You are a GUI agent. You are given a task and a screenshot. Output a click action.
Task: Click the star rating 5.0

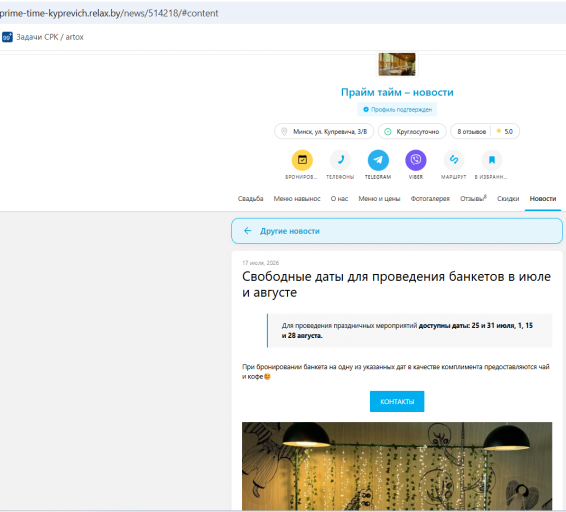pos(504,131)
